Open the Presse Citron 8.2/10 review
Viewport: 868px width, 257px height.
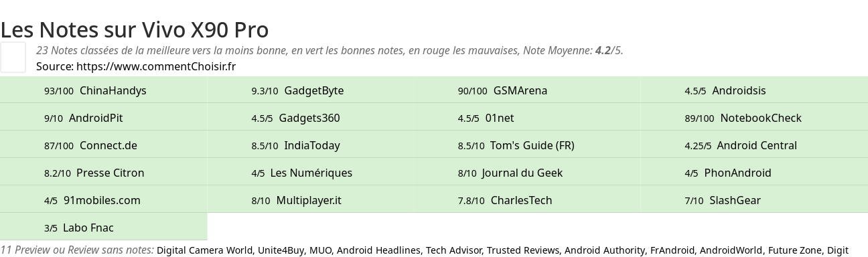(104, 173)
